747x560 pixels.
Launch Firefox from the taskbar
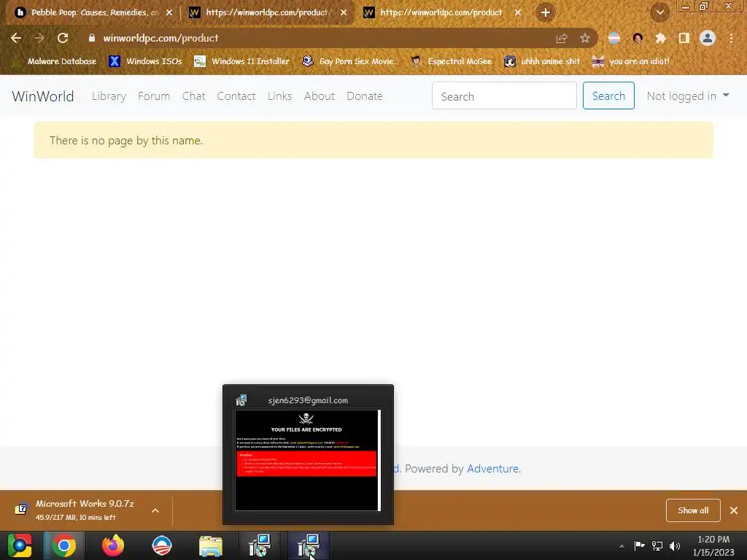(113, 545)
